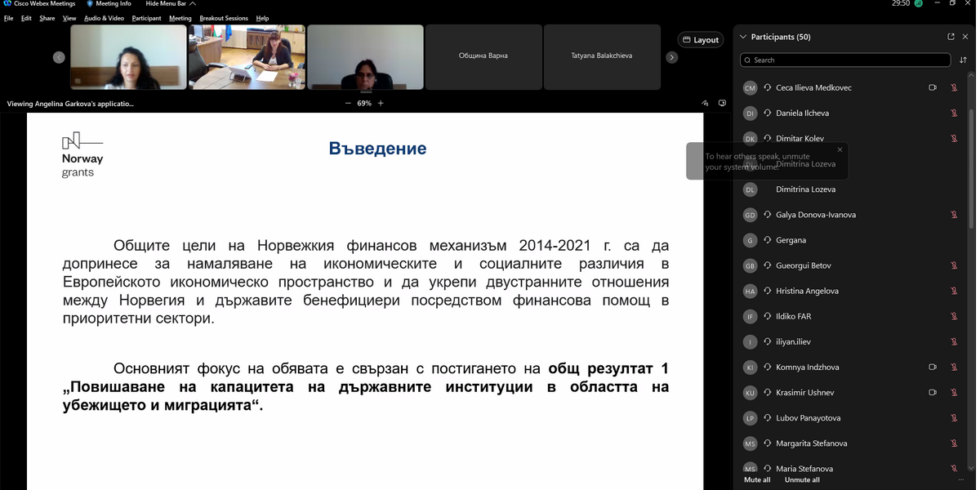Click the Unmute all button

(x=802, y=480)
